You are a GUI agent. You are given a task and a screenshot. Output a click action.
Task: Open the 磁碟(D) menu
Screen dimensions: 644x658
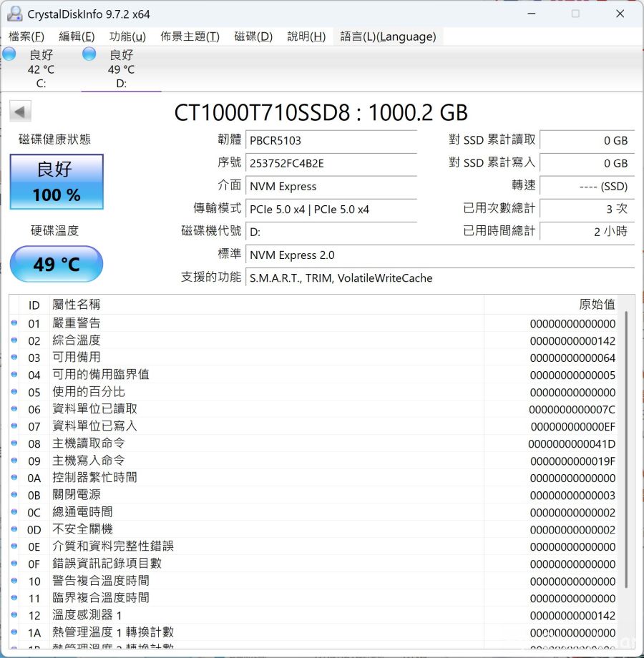pyautogui.click(x=253, y=36)
